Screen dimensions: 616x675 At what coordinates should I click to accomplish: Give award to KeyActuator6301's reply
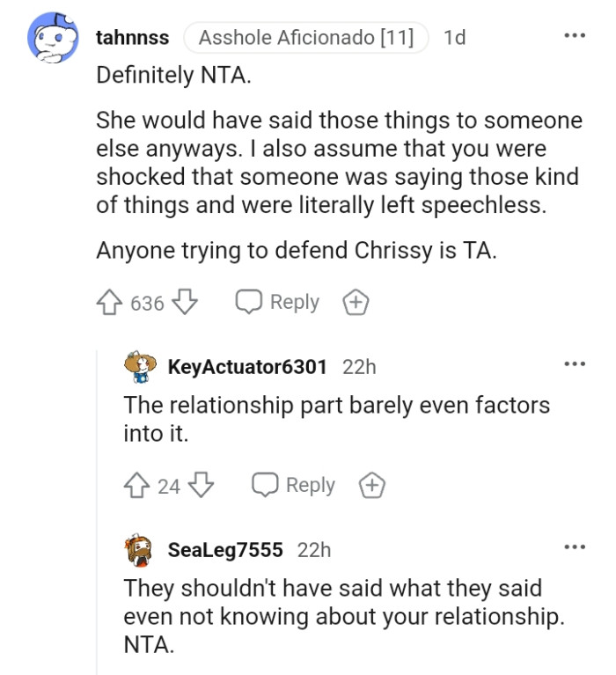click(x=372, y=485)
